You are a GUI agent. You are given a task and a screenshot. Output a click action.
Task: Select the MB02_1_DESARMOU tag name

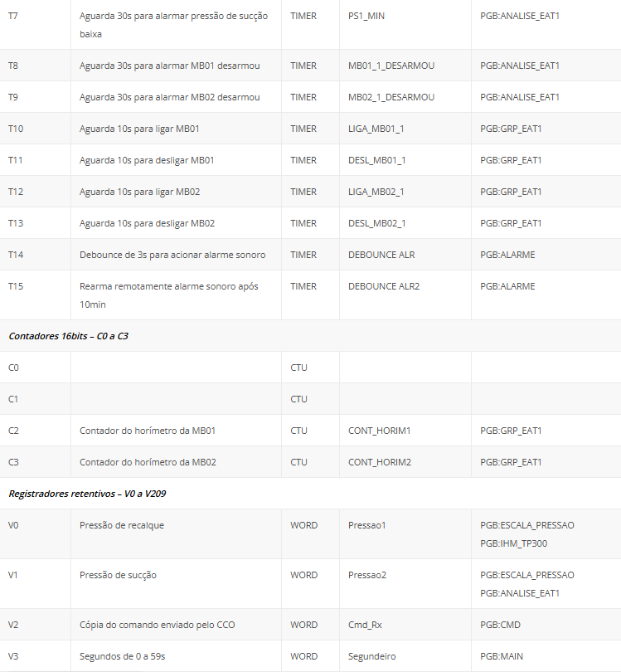(391, 97)
